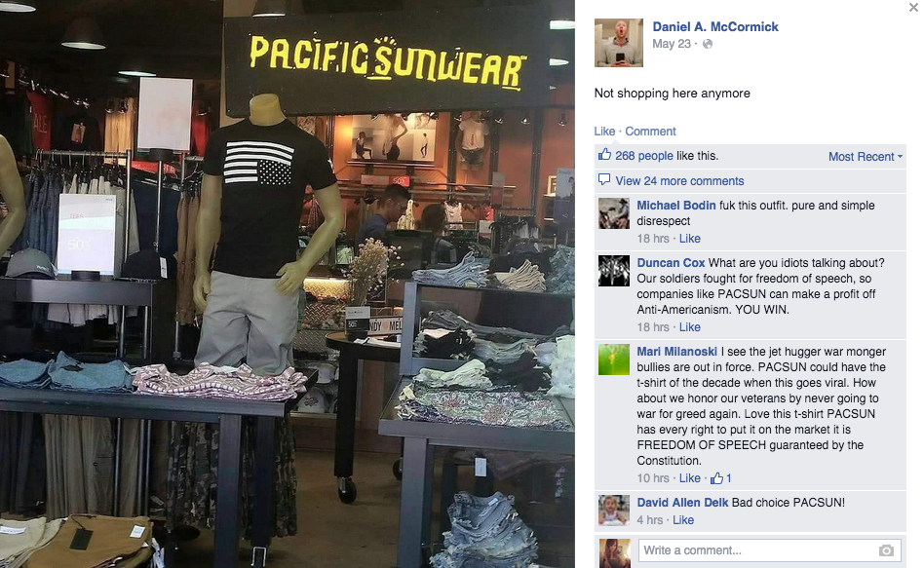Open Mari Milanoski's green avatar
This screenshot has width=924, height=568.
pos(613,360)
